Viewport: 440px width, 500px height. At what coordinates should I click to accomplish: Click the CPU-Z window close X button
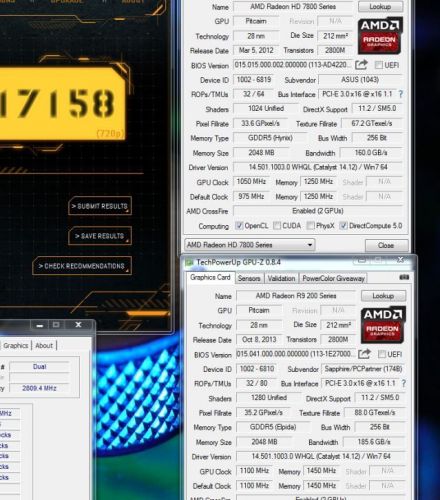pyautogui.click(x=78, y=325)
